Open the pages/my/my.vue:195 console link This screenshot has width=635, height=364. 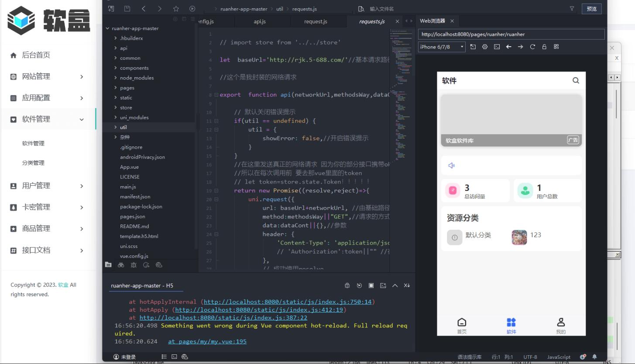click(x=207, y=341)
